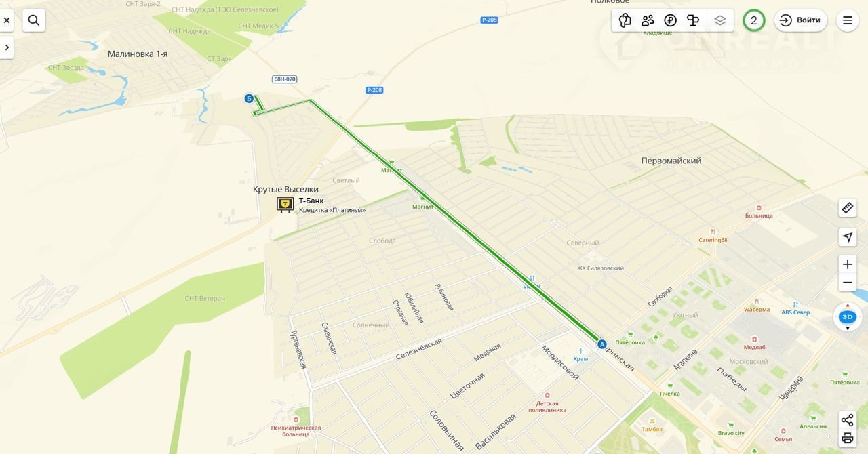The width and height of the screenshot is (868, 454).
Task: Click the Войти login button
Action: click(801, 20)
